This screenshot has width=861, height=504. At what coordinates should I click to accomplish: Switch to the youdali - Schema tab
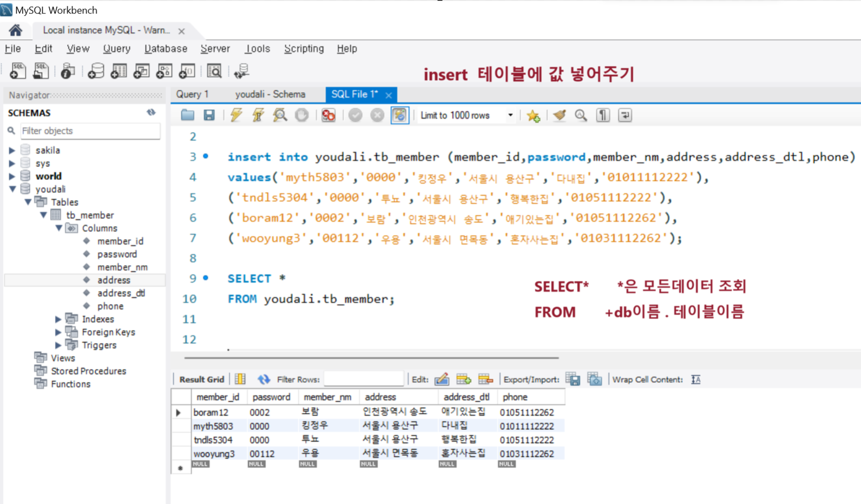click(x=270, y=94)
